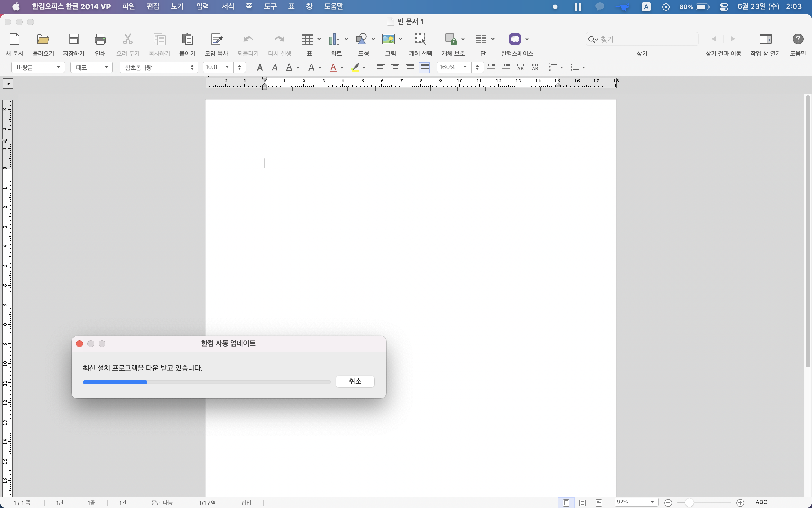Toggle italic A formatting

pos(274,67)
